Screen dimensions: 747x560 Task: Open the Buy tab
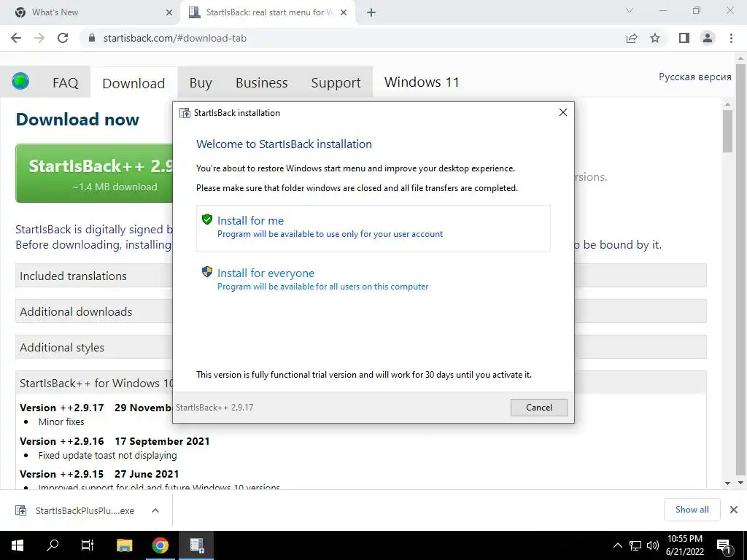click(x=201, y=83)
